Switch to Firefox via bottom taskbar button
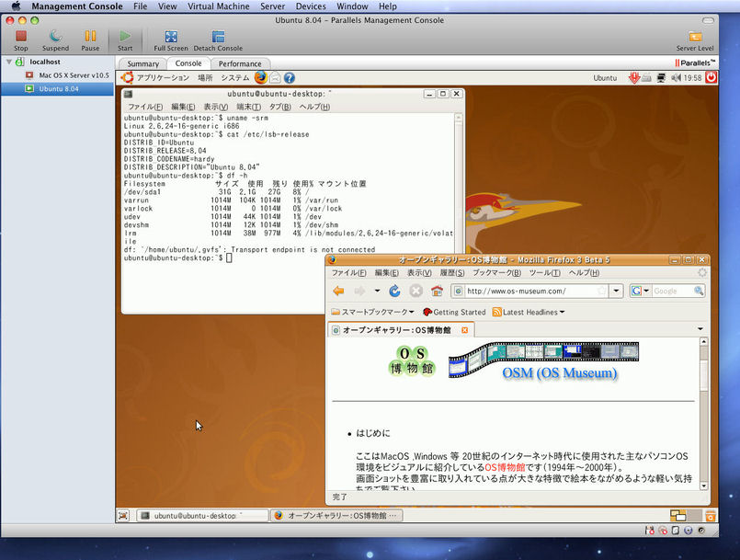 (336, 516)
